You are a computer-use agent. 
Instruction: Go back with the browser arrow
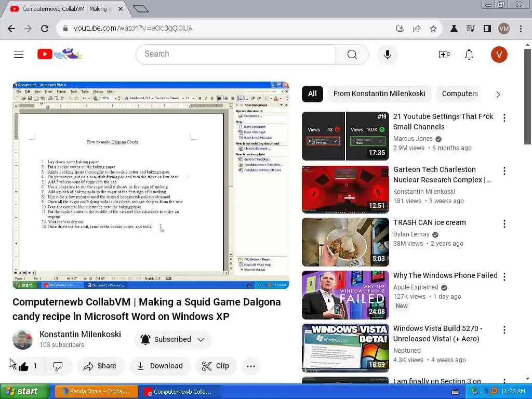click(x=11, y=29)
